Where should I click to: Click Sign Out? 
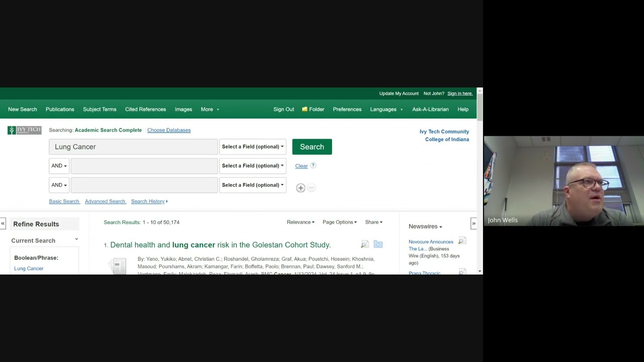284,109
